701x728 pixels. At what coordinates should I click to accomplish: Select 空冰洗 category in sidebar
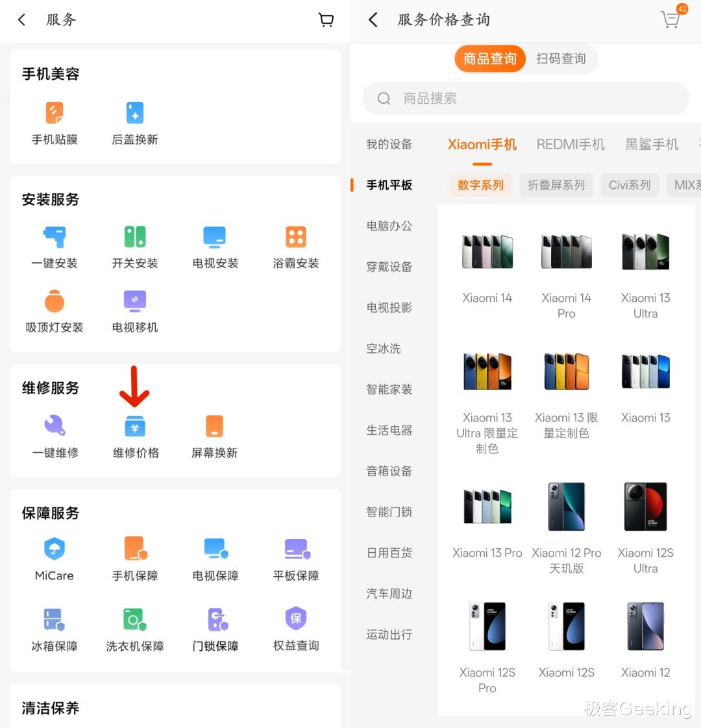(x=383, y=348)
